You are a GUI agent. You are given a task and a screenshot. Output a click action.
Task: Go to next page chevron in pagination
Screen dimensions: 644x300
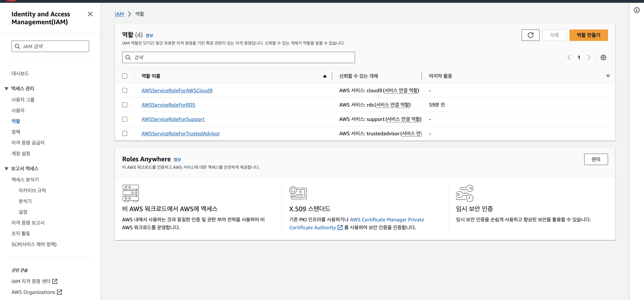(x=589, y=57)
